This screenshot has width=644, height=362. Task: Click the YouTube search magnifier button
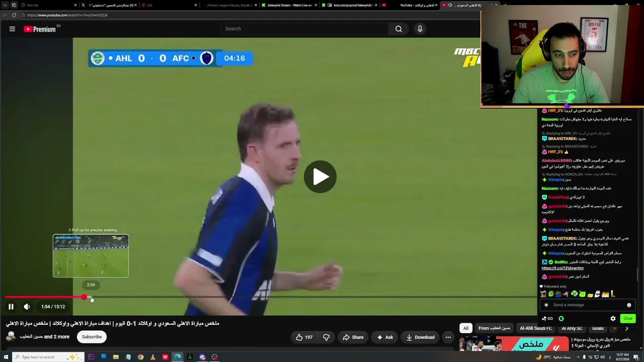pos(398,29)
